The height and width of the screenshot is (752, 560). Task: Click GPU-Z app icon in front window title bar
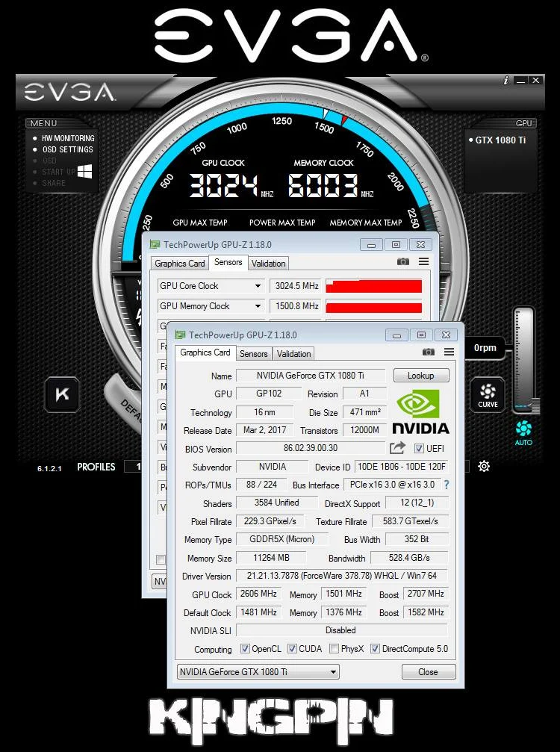tap(180, 335)
